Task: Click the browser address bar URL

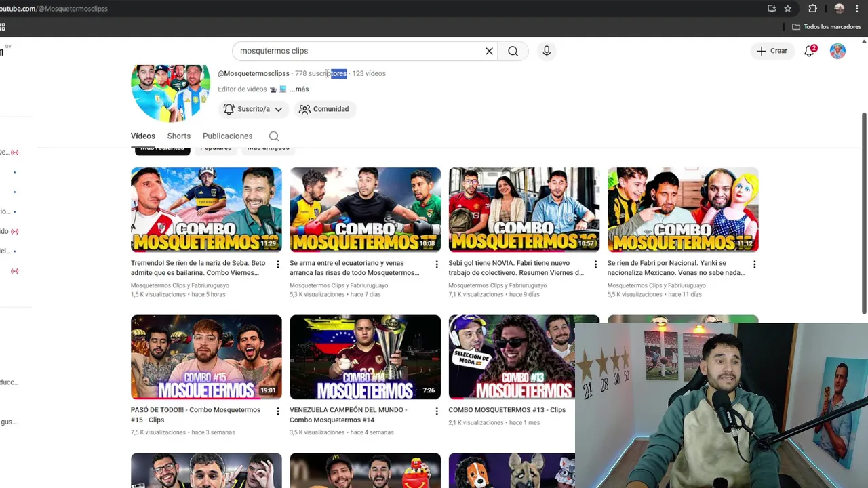Action: 54,9
